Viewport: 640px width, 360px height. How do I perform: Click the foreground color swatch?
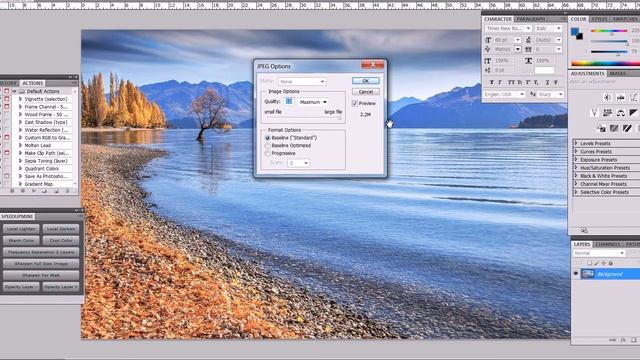tap(575, 31)
